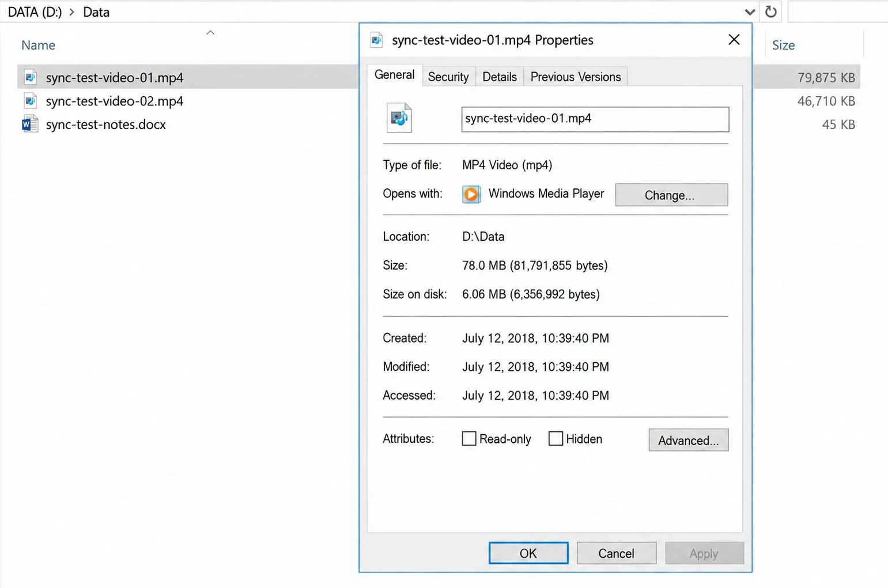888x588 pixels.
Task: Click the Modified date value
Action: tap(535, 367)
